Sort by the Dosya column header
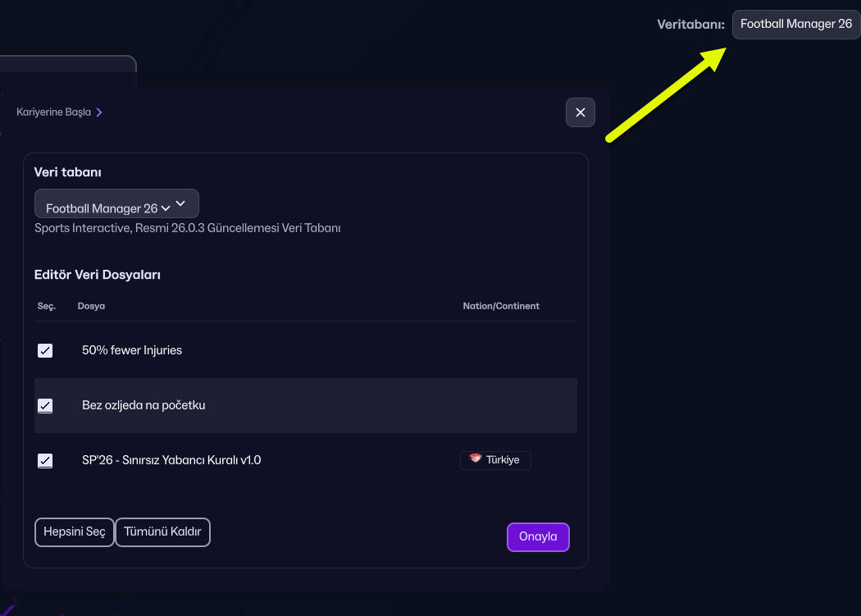The height and width of the screenshot is (616, 861). (x=91, y=306)
